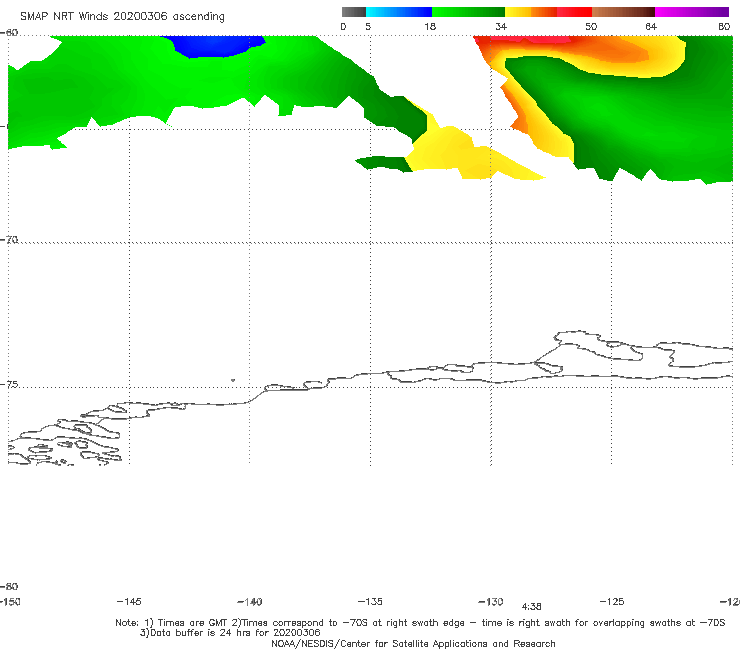Viewport: 740px width, 650px height.
Task: Click the color bar label '34'
Action: [501, 26]
